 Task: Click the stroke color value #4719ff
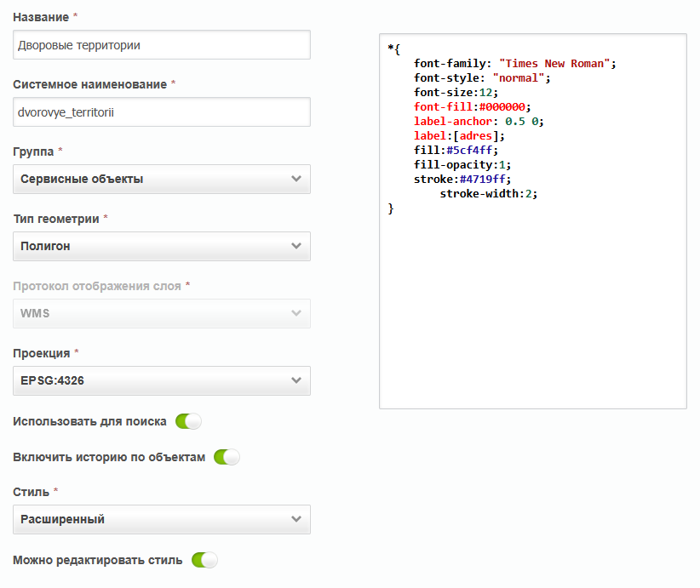coord(482,180)
